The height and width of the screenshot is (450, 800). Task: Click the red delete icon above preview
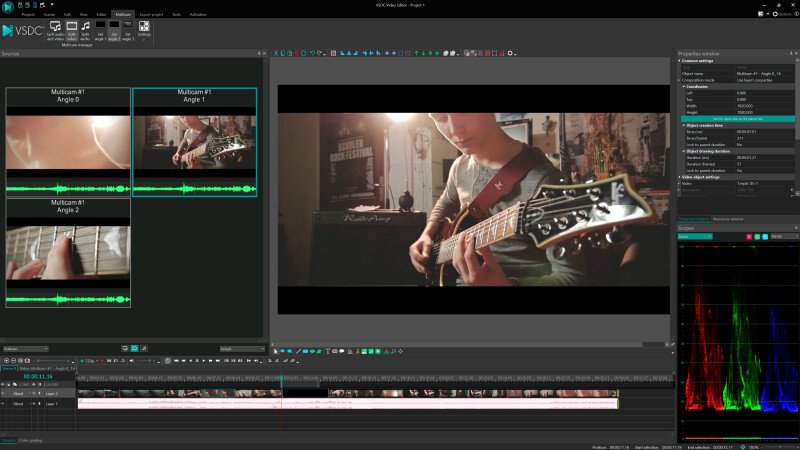[296, 53]
